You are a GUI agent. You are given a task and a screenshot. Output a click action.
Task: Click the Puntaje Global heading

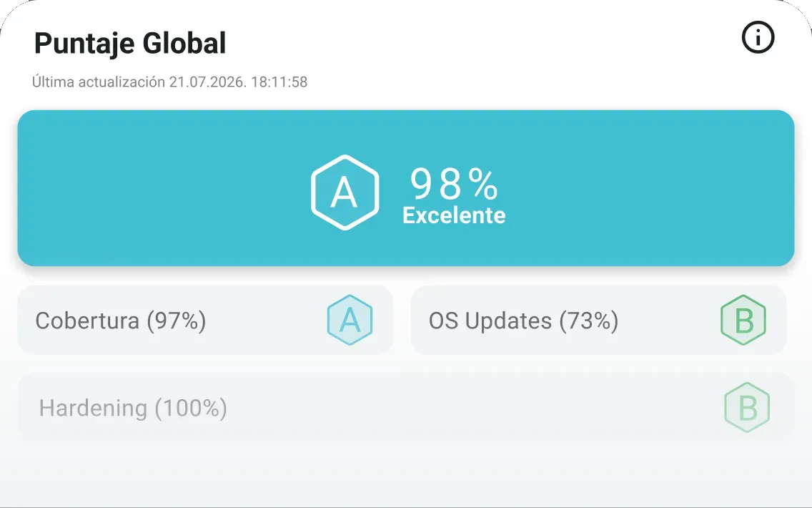[x=130, y=43]
